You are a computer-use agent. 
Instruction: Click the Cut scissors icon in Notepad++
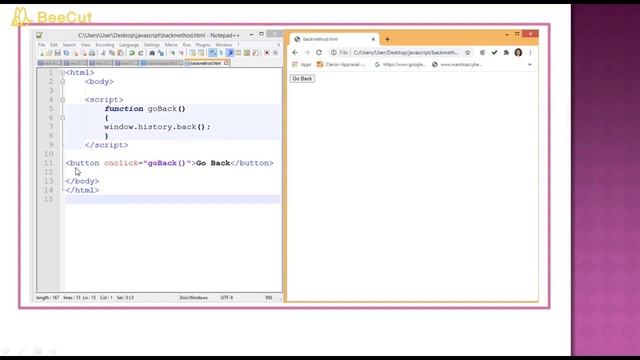[x=103, y=53]
